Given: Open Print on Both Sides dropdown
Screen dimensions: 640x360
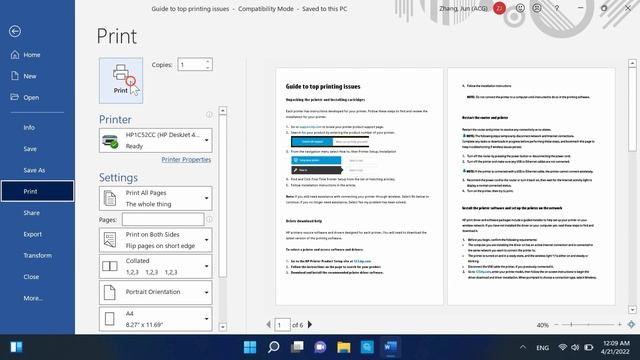Looking at the screenshot, I should click(156, 240).
